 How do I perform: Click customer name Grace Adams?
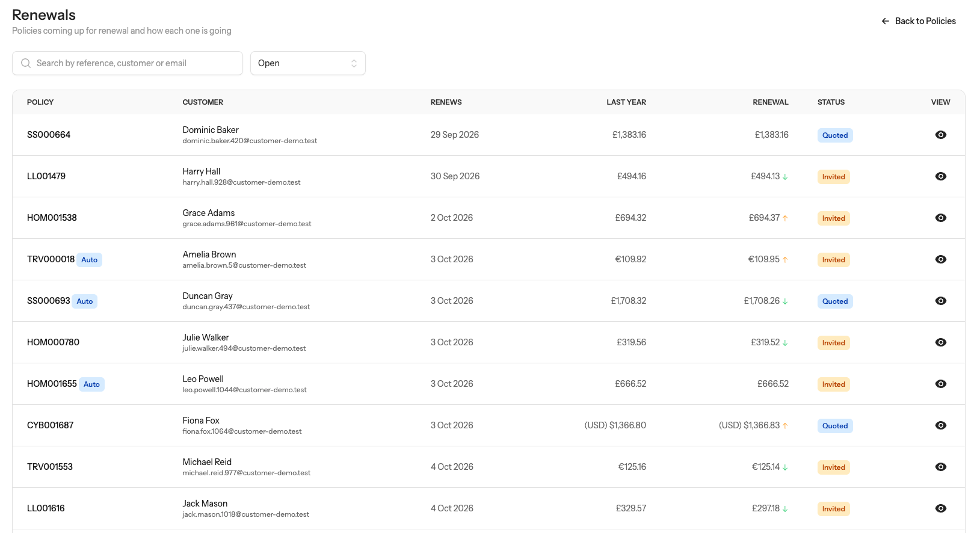209,213
